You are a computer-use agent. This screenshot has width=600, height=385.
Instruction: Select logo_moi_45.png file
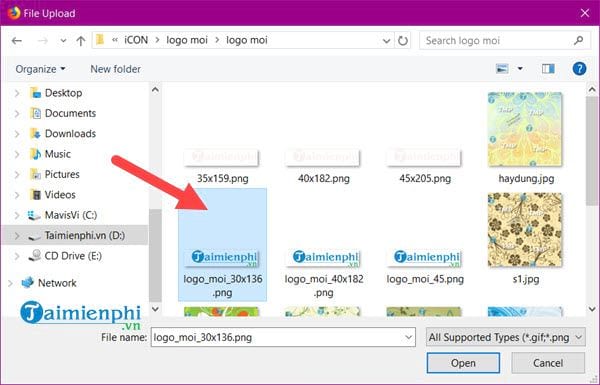pyautogui.click(x=425, y=267)
